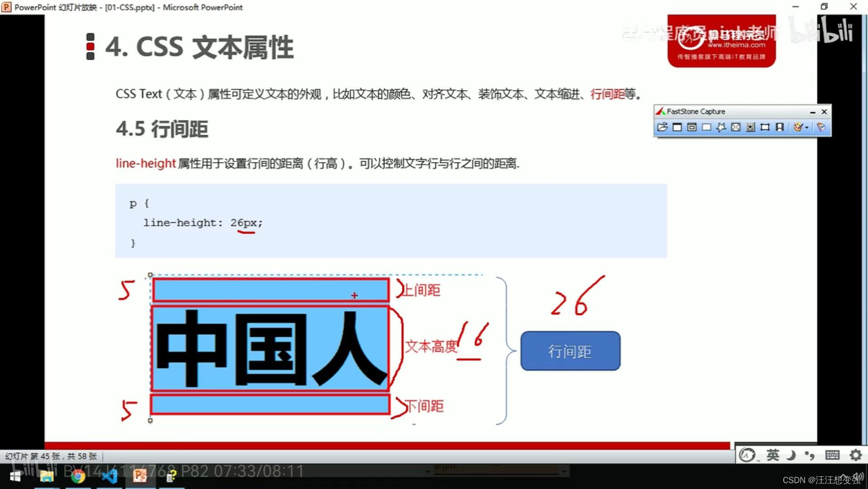The image size is (868, 489).
Task: Select FastStone Capture Active Window tool
Action: click(x=677, y=127)
